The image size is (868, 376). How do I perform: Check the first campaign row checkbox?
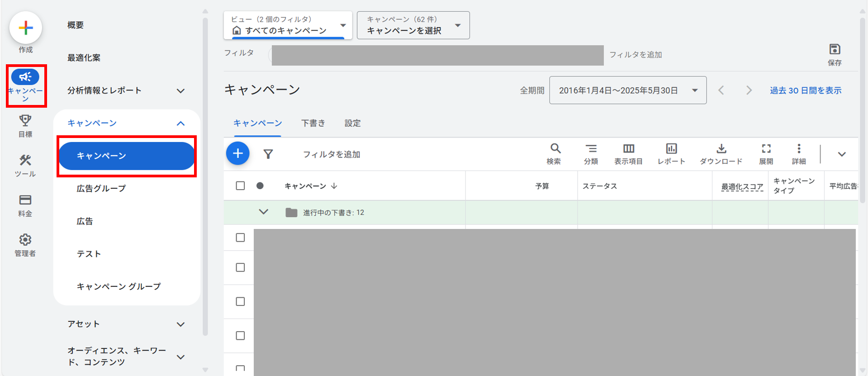(x=240, y=238)
